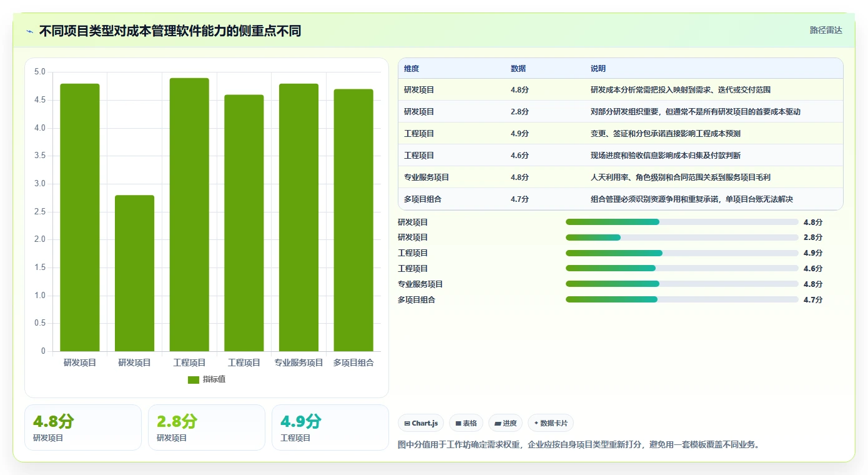This screenshot has width=868, height=475.
Task: Select the 表格 tag
Action: coord(466,423)
